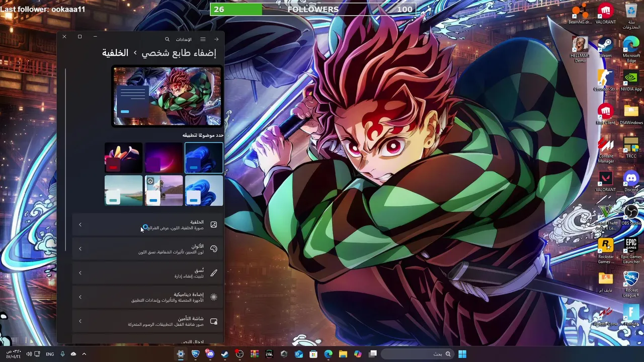Select the calm green landscape theme thumbnail
644x362 pixels.
coord(123,191)
